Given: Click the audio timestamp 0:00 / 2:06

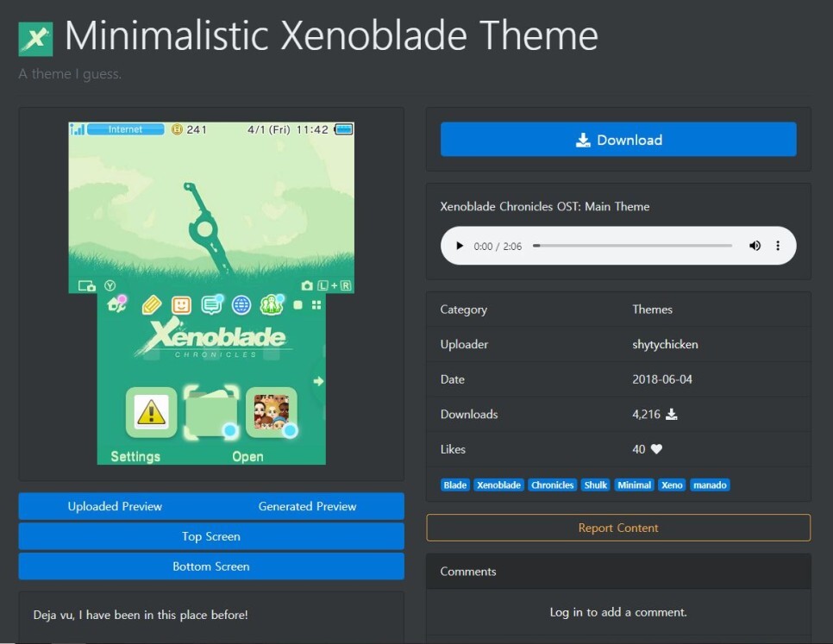Looking at the screenshot, I should (498, 247).
